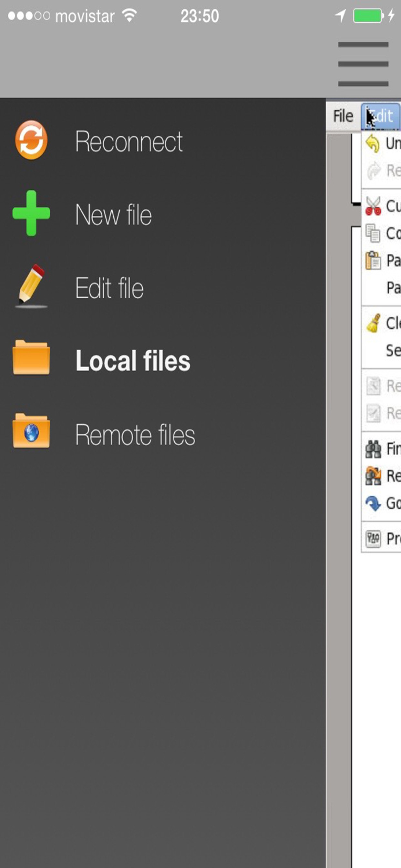This screenshot has height=868, width=401.
Task: Click the Copy documents icon
Action: (x=373, y=233)
